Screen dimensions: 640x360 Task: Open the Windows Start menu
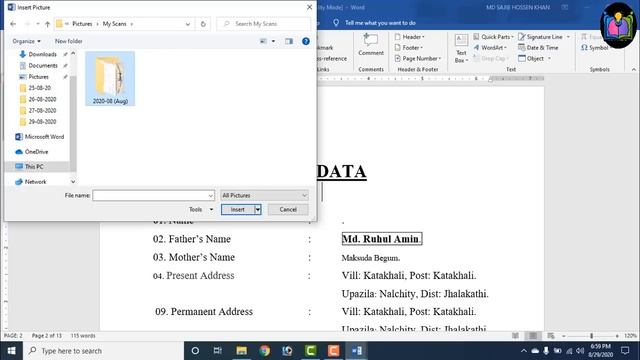point(11,351)
